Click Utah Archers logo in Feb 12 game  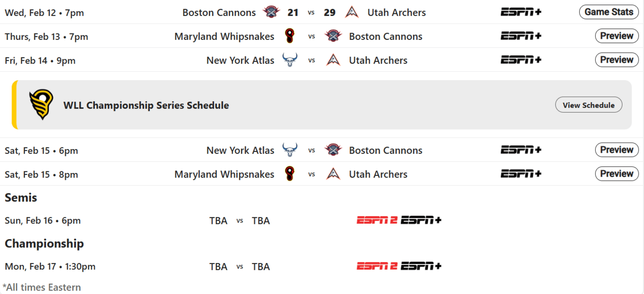pyautogui.click(x=352, y=12)
